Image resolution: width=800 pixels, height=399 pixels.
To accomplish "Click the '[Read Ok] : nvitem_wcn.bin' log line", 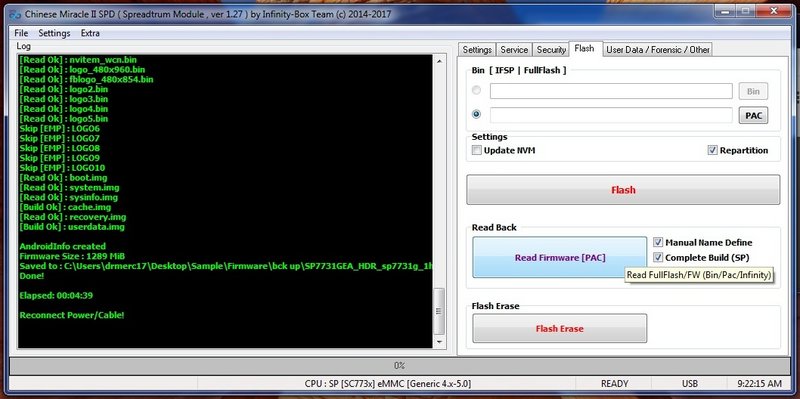I will coord(78,60).
